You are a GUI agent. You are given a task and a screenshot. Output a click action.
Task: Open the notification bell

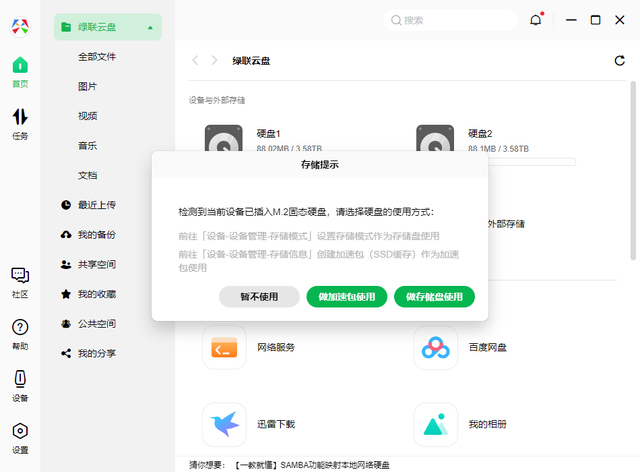[536, 20]
